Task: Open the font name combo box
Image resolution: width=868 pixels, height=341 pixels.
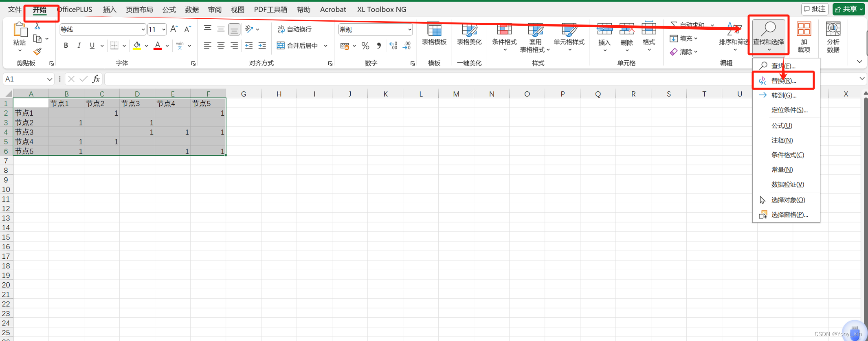Action: click(103, 29)
